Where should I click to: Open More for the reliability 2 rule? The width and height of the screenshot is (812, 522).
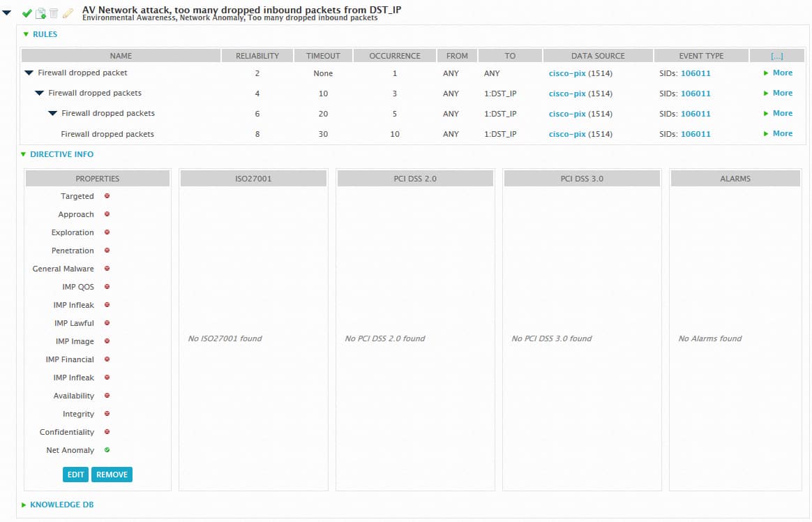pos(778,73)
